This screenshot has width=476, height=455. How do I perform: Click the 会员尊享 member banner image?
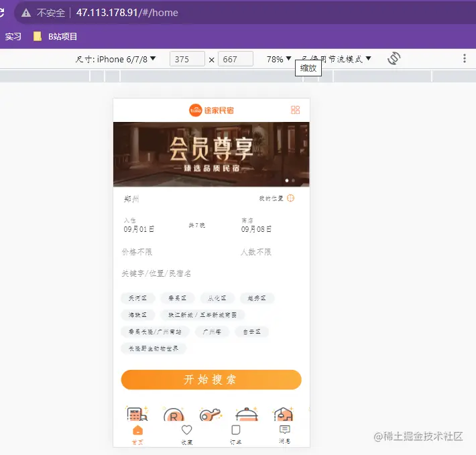211,154
